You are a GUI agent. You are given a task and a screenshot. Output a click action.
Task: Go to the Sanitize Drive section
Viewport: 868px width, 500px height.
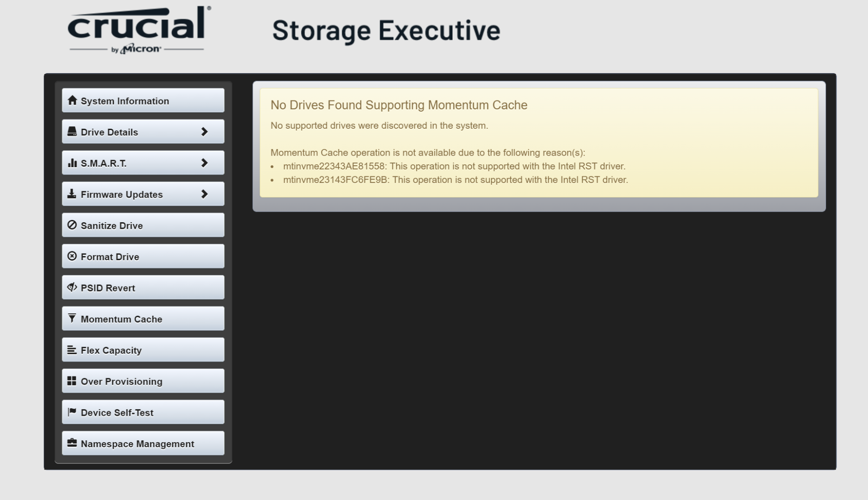click(x=143, y=225)
